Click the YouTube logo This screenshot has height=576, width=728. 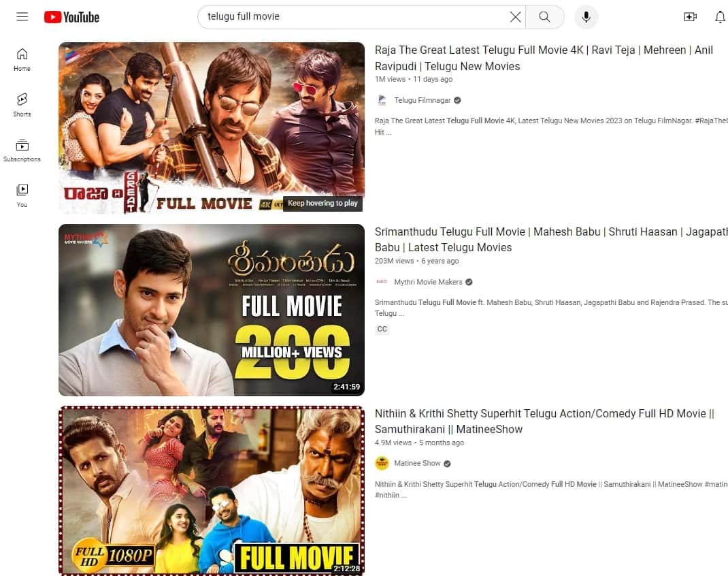pyautogui.click(x=71, y=17)
